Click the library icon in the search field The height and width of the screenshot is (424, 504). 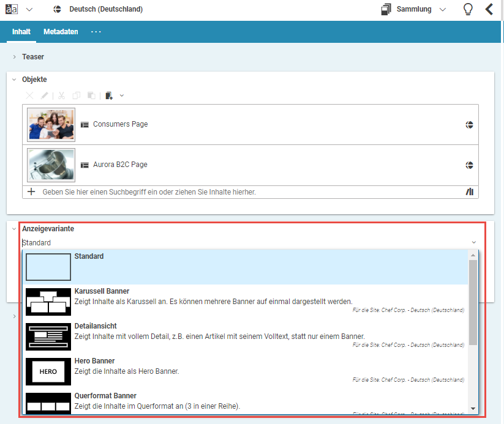470,192
